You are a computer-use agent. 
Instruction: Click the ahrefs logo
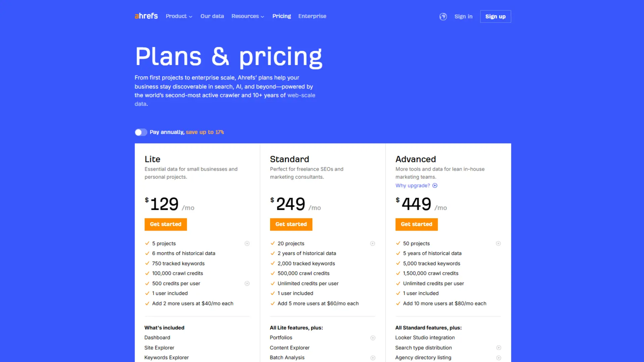coord(146,16)
